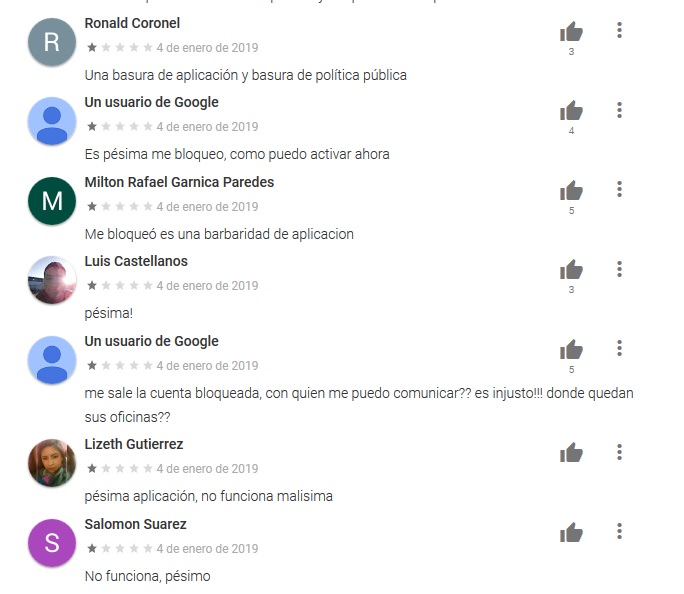This screenshot has height=594, width=684.
Task: Open three-dot menu on 'cuenta bloqueada' review
Action: coord(619,348)
